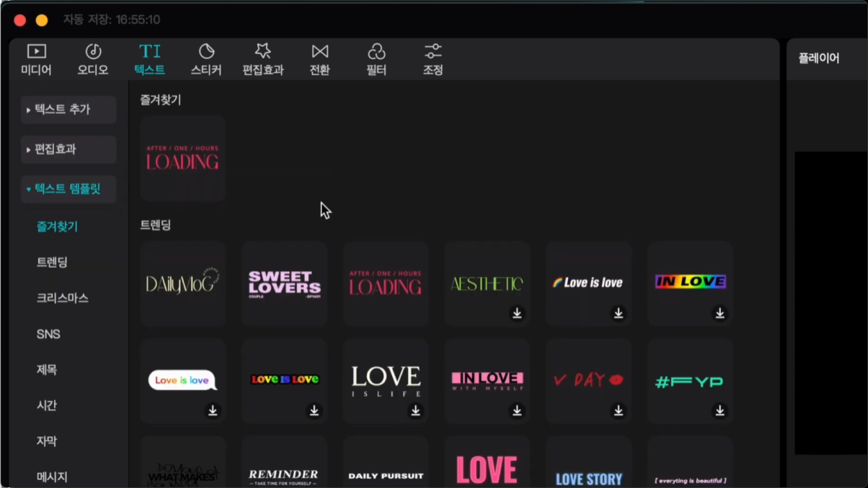Click the 플레이어 panel title
The width and height of the screenshot is (868, 488).
pos(819,58)
